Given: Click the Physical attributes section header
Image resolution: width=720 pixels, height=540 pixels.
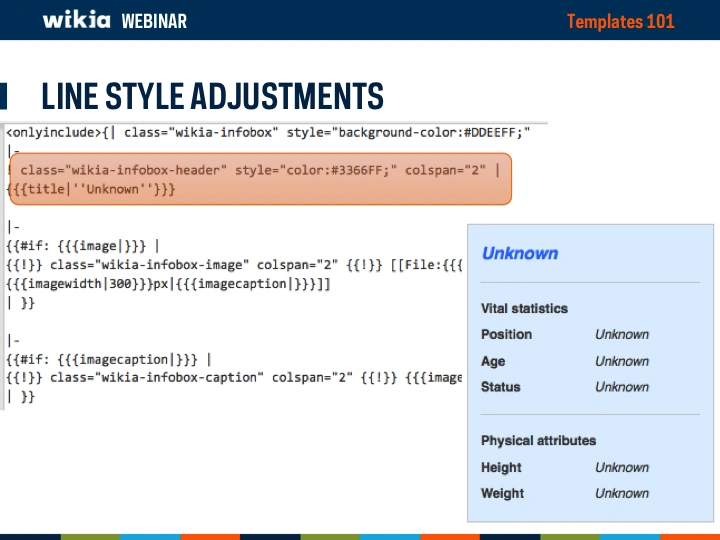Looking at the screenshot, I should (538, 440).
